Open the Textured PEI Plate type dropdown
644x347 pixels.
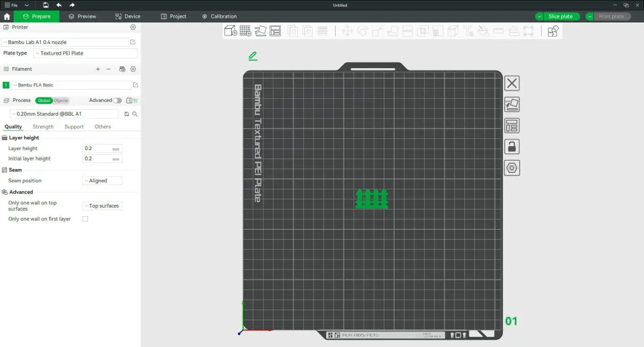85,53
